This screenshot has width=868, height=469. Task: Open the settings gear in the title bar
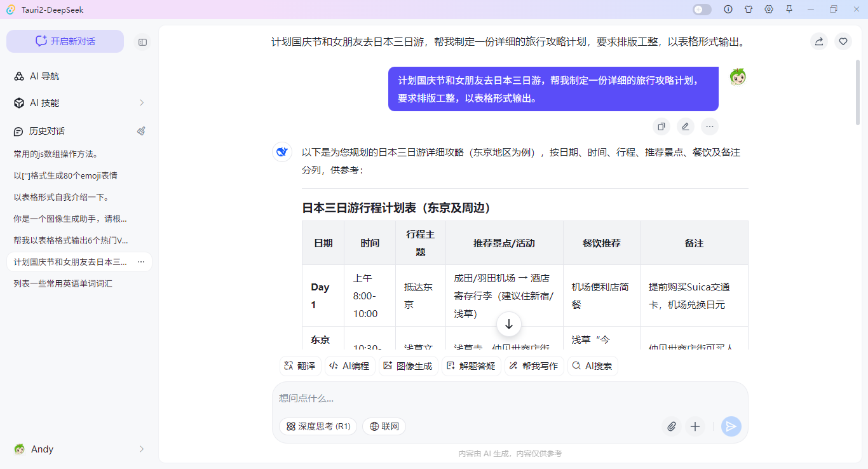pyautogui.click(x=769, y=10)
